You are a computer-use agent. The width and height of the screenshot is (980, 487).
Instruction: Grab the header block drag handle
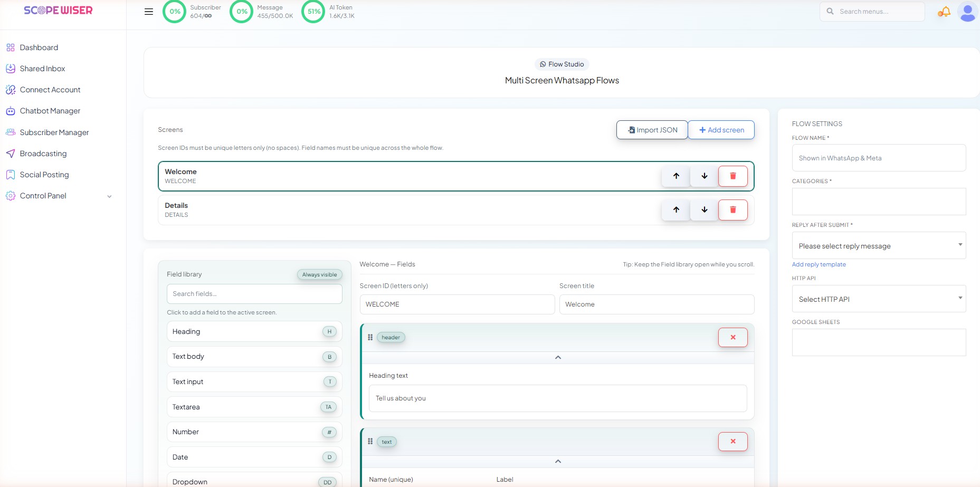370,338
